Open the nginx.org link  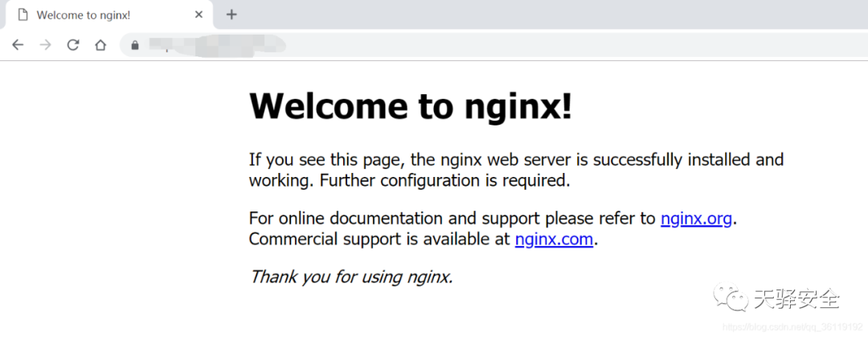(696, 219)
